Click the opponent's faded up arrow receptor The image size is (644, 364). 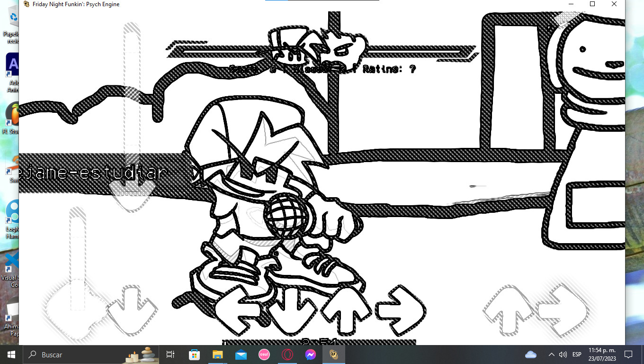[508, 310]
